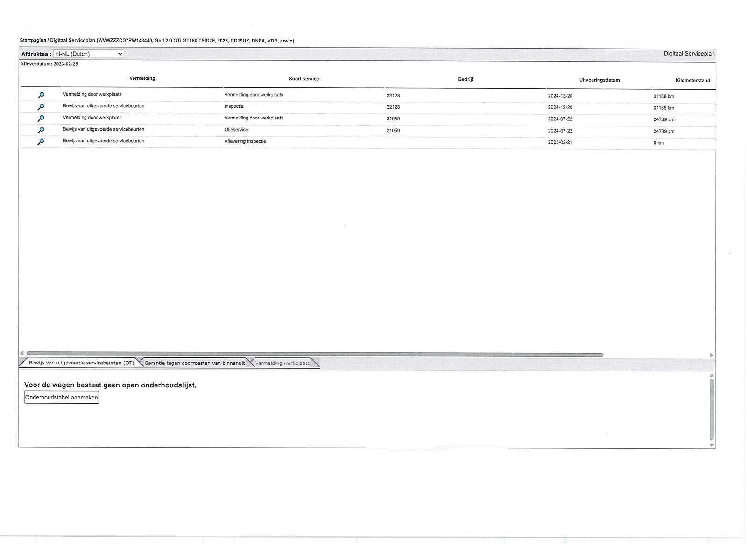Switch to Bewijs van uitgevoerde servicebeurten (OT) tab
Viewport: 747px width, 560px height.
[x=81, y=363]
